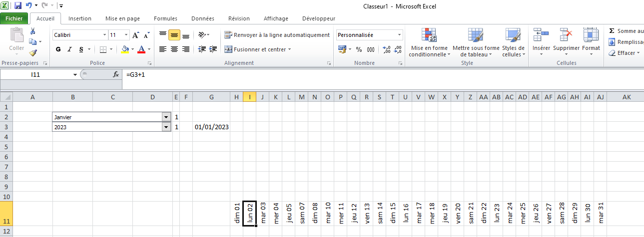Open Mettre sous forme de tableau

pos(476,42)
